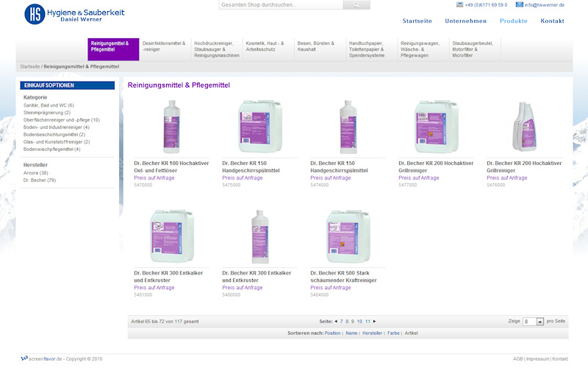Click the email envelope icon

pyautogui.click(x=520, y=4)
